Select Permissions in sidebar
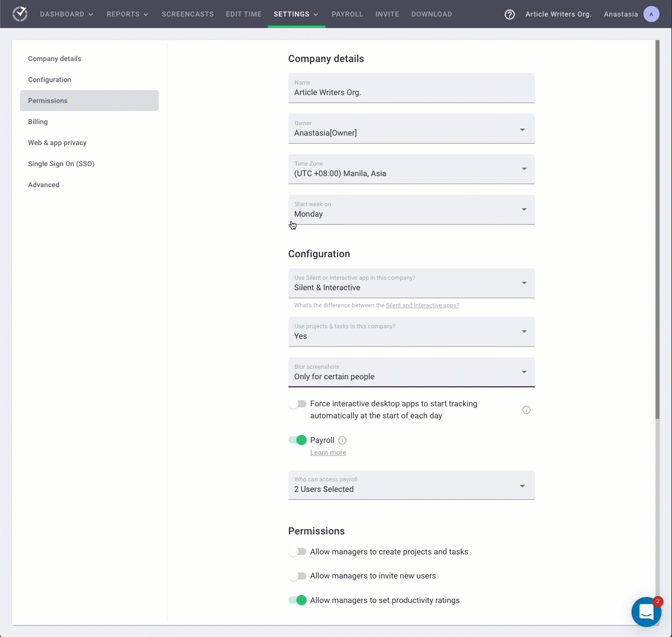Screen dimensions: 672x637 (x=89, y=101)
